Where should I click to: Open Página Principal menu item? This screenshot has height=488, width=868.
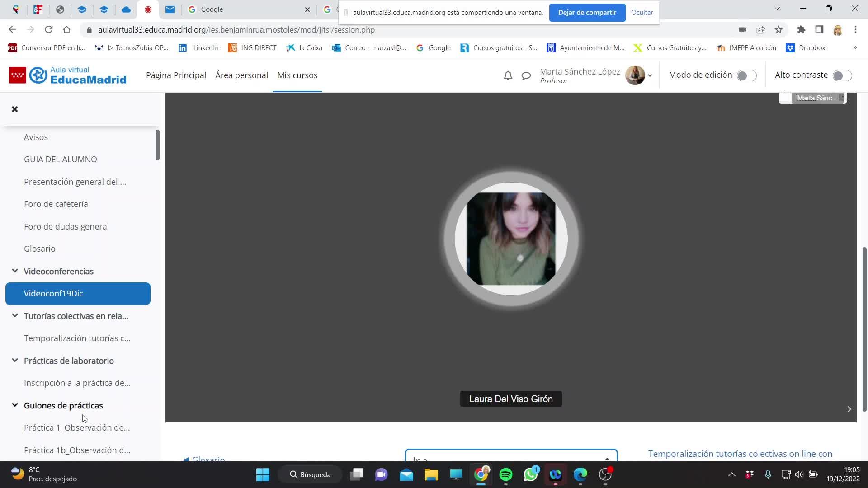176,75
